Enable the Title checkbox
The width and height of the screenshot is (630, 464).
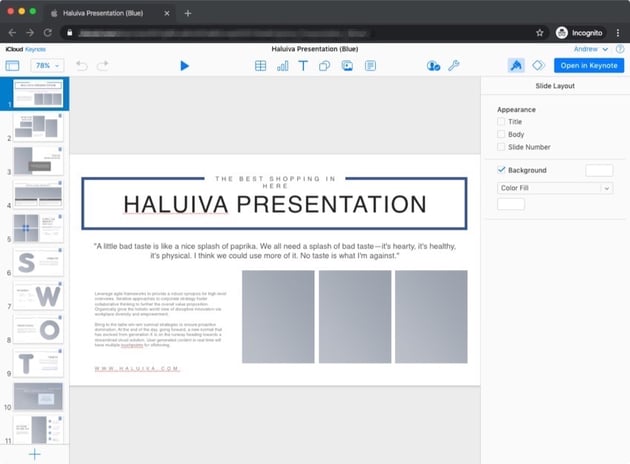501,121
